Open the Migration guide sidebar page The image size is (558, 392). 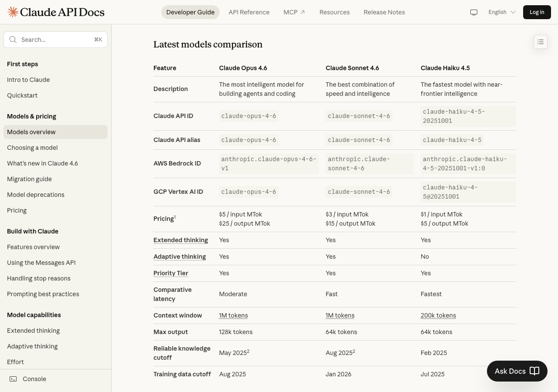pyautogui.click(x=29, y=179)
